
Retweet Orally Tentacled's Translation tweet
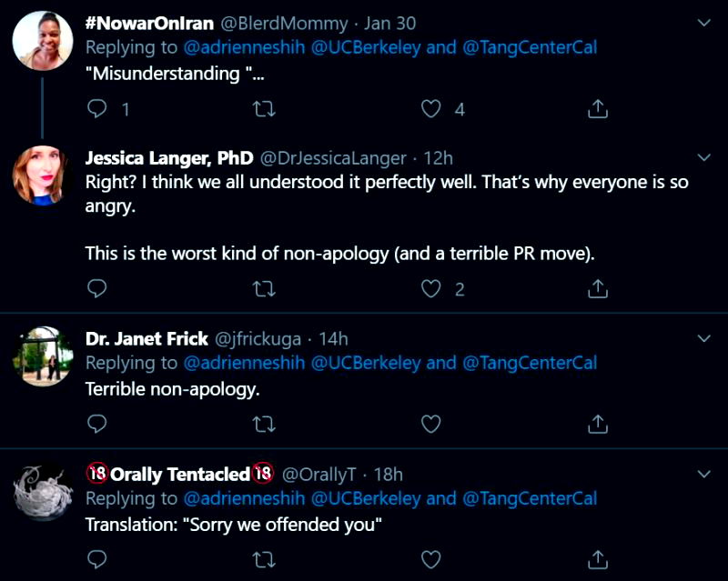(264, 558)
